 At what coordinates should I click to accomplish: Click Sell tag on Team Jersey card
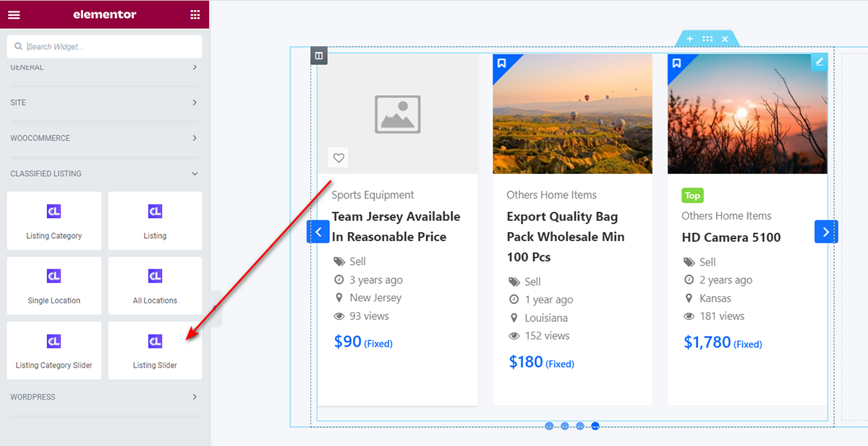coord(358,261)
